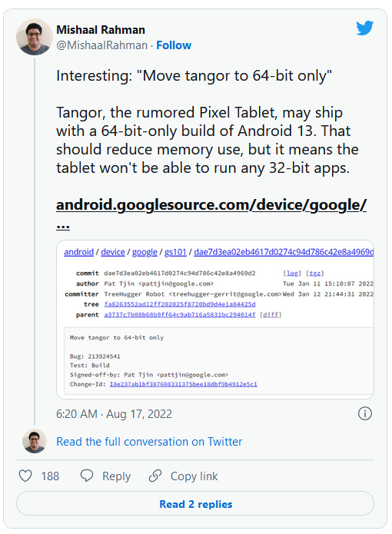Image resolution: width=392 pixels, height=534 pixels.
Task: Open the @MishaalRahman handle
Action: (x=101, y=45)
